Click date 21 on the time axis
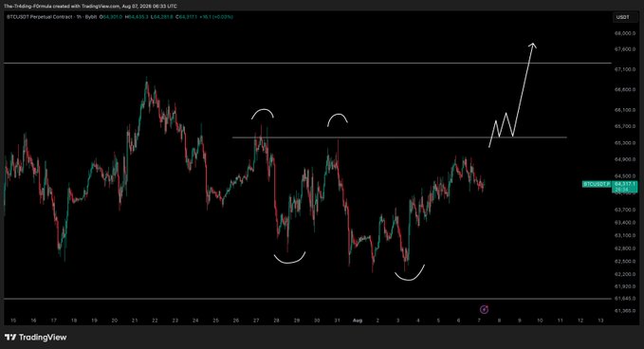 (135, 321)
